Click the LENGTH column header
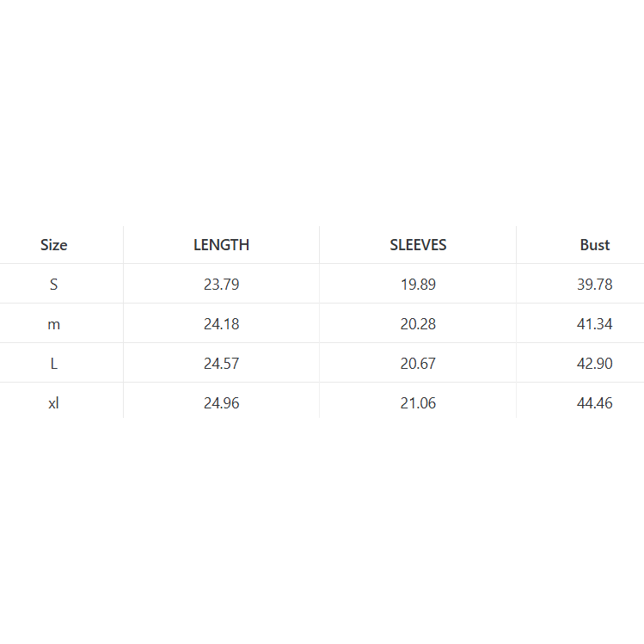 pyautogui.click(x=221, y=245)
